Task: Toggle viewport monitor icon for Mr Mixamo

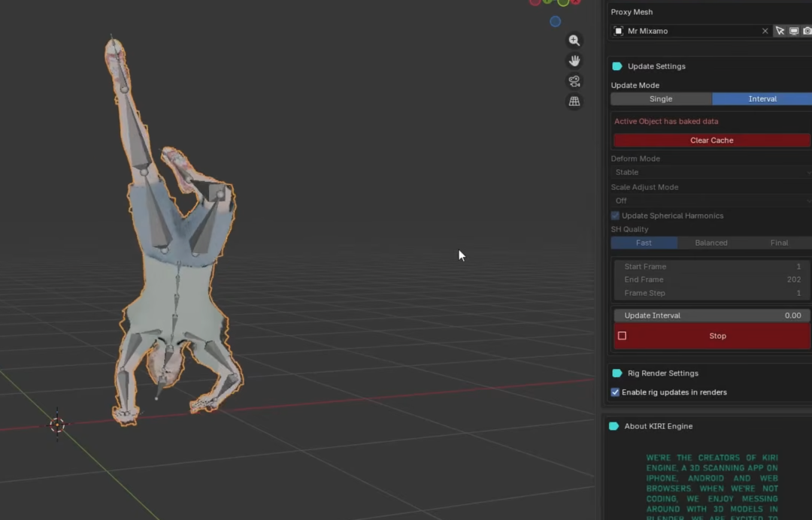Action: pos(793,31)
